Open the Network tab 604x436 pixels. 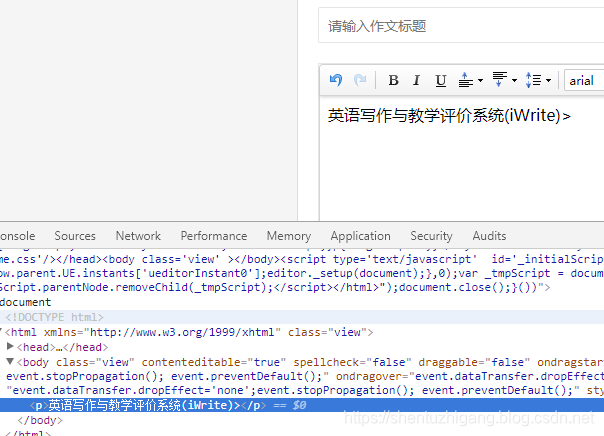pyautogui.click(x=138, y=236)
